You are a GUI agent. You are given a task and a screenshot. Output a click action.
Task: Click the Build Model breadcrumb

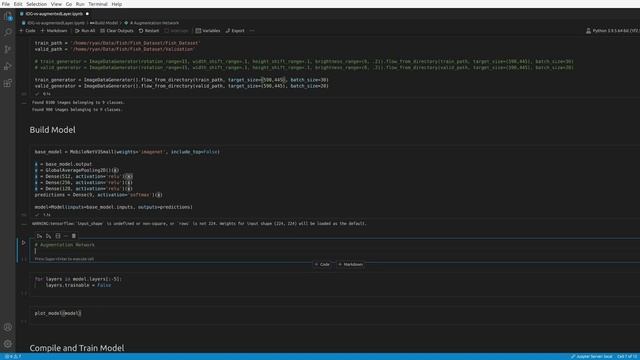click(x=104, y=23)
